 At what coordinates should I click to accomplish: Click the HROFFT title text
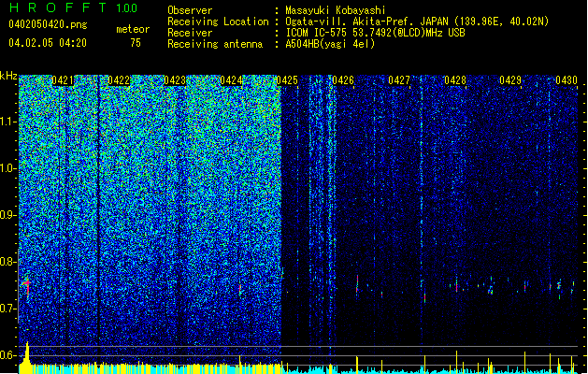[x=57, y=7]
